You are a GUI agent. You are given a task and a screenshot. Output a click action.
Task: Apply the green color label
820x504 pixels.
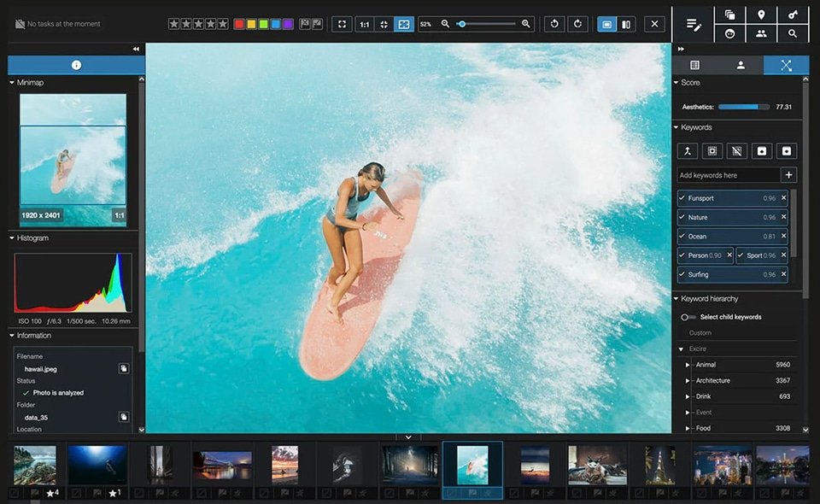coord(264,24)
